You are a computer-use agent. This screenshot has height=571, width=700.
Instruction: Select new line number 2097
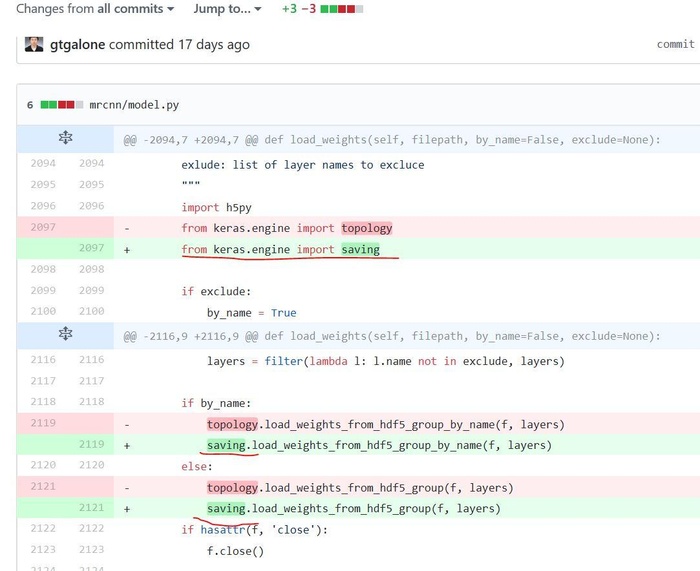click(x=92, y=248)
